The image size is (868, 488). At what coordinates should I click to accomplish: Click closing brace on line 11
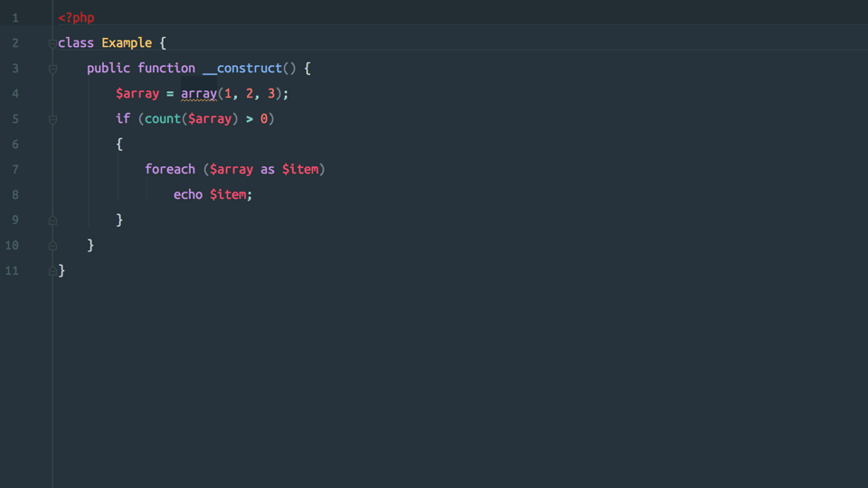tap(61, 270)
